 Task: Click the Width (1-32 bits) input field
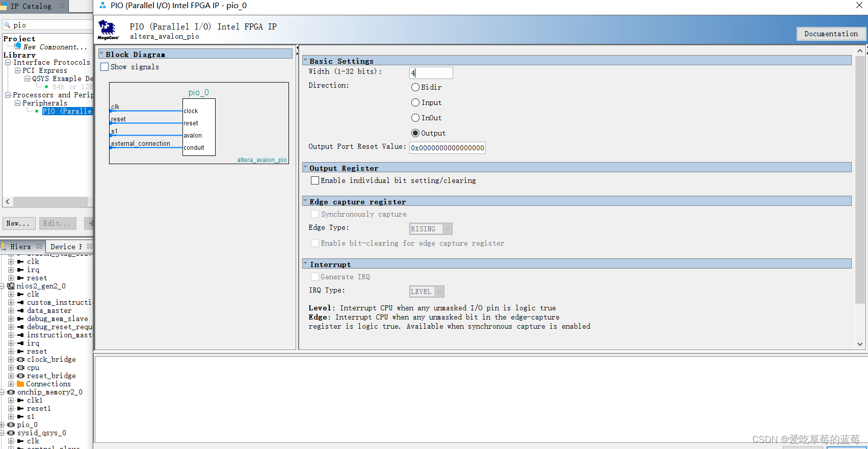click(431, 73)
